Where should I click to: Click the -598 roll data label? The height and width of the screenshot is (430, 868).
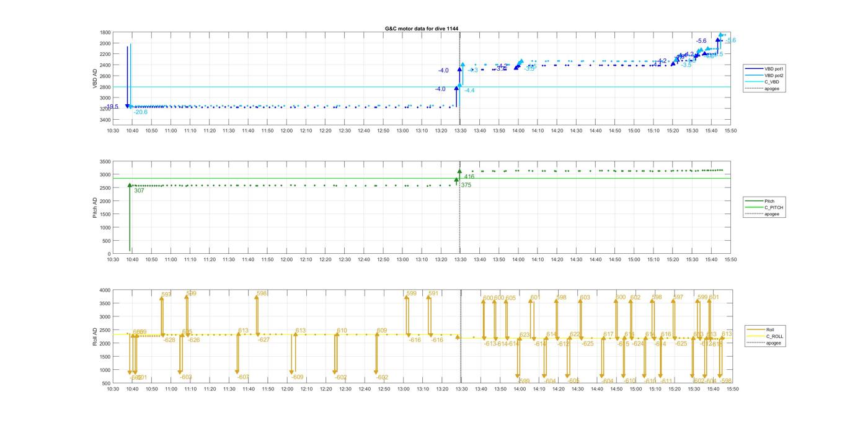tap(726, 381)
